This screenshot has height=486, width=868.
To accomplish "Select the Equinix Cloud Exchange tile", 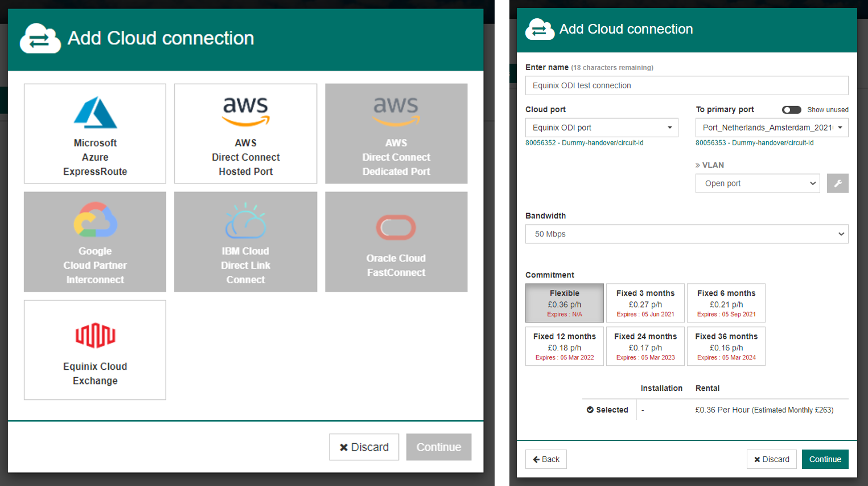I will 95,350.
